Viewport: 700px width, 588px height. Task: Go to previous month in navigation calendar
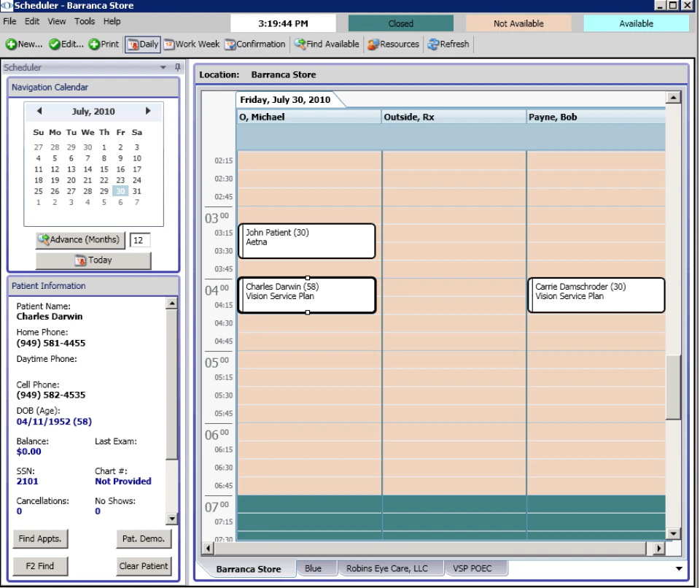[x=39, y=111]
